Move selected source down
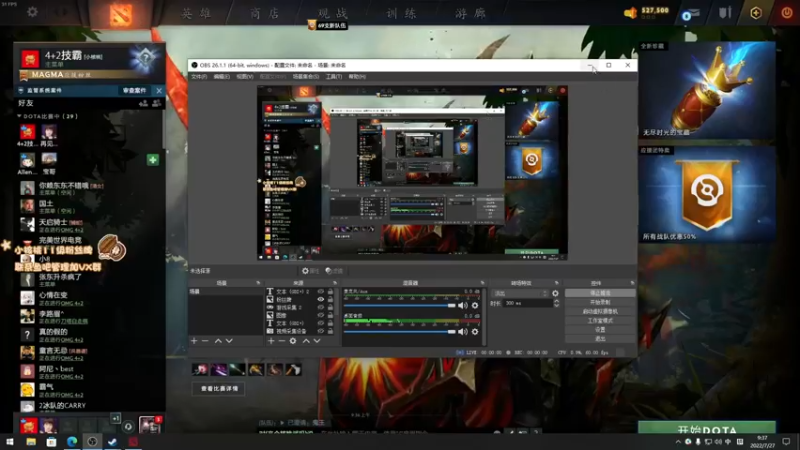Viewport: 800px width, 450px height. click(317, 341)
